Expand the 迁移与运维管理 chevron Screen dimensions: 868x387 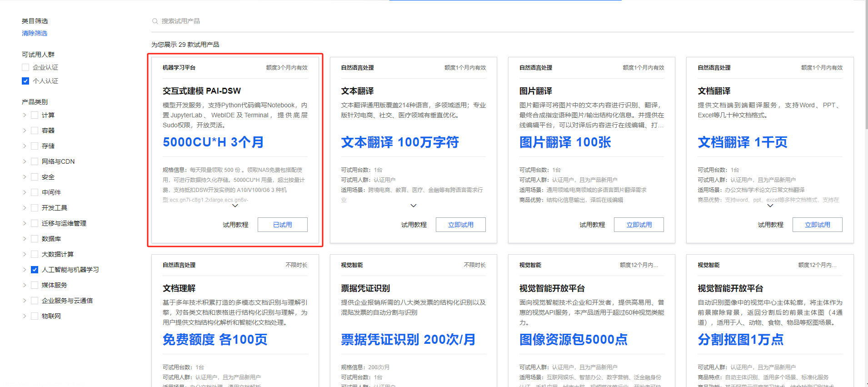click(25, 223)
